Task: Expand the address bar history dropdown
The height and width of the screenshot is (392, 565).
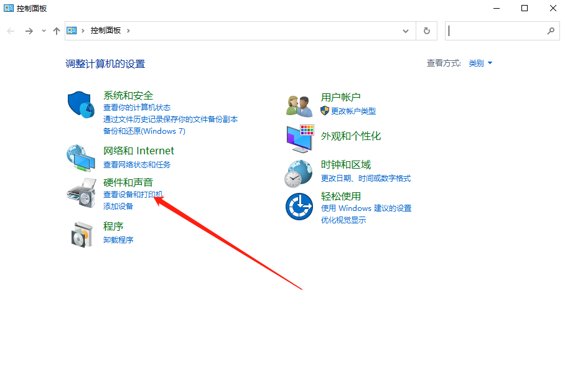Action: point(405,30)
